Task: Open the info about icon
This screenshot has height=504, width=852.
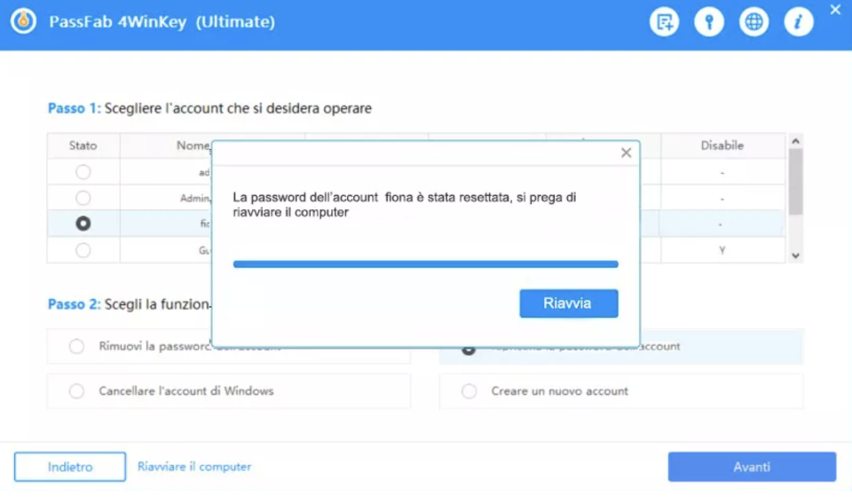Action: tap(798, 21)
